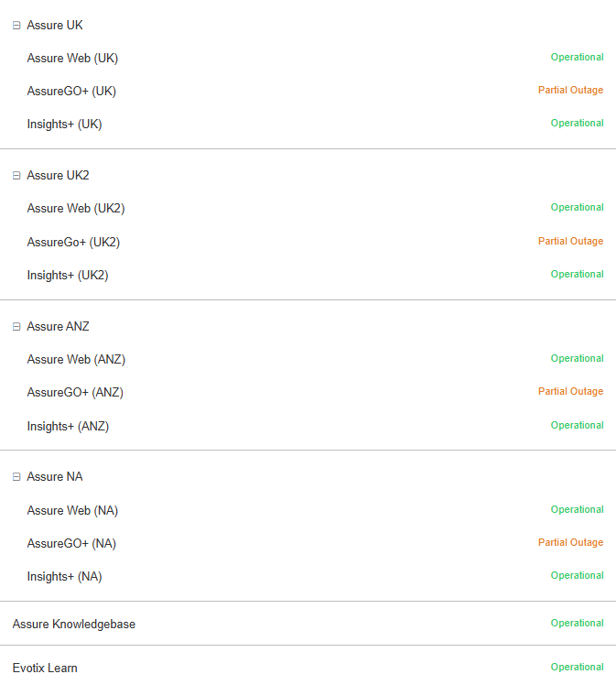Image resolution: width=616 pixels, height=685 pixels.
Task: Click Operational status for Insights+ (NA)
Action: [578, 575]
